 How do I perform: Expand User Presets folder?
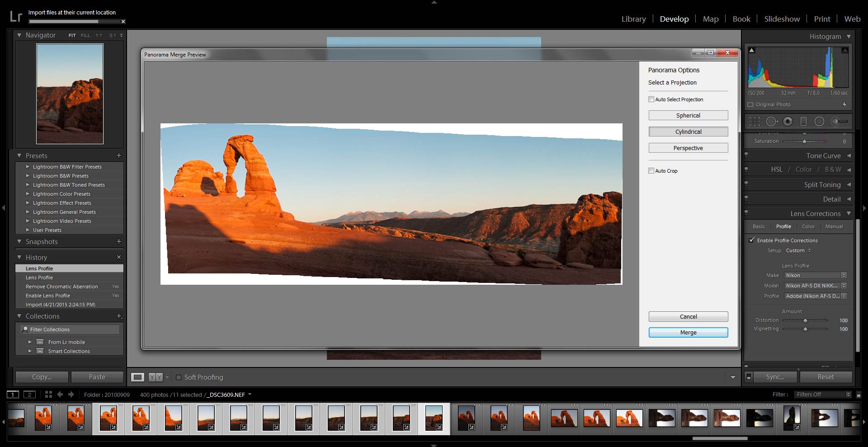[28, 230]
